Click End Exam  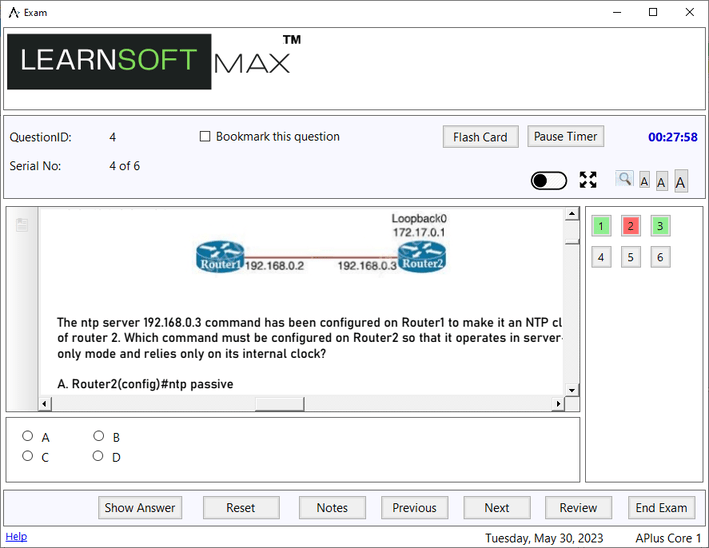coord(661,508)
